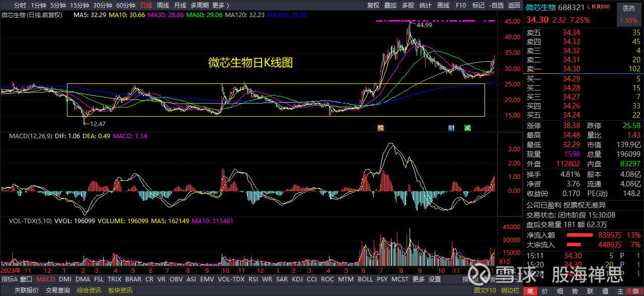The height and width of the screenshot is (296, 644).
Task: Select the 60分钟 period
Action: [126, 6]
